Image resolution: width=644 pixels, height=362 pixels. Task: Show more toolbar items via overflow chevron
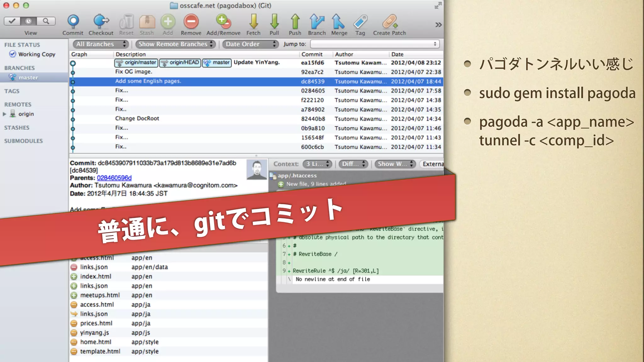438,25
